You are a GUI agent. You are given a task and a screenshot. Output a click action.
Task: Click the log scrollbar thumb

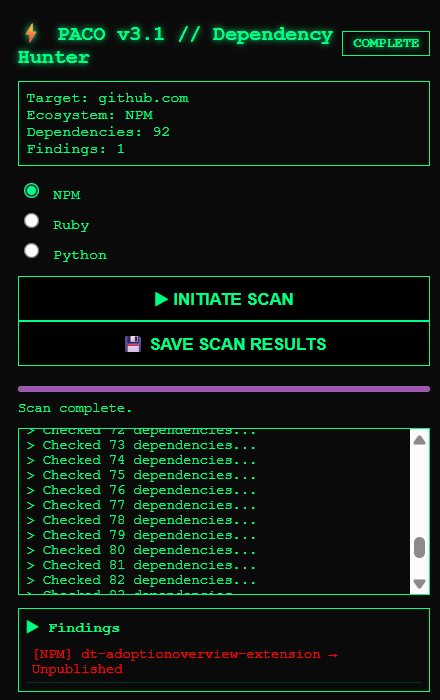coord(419,548)
